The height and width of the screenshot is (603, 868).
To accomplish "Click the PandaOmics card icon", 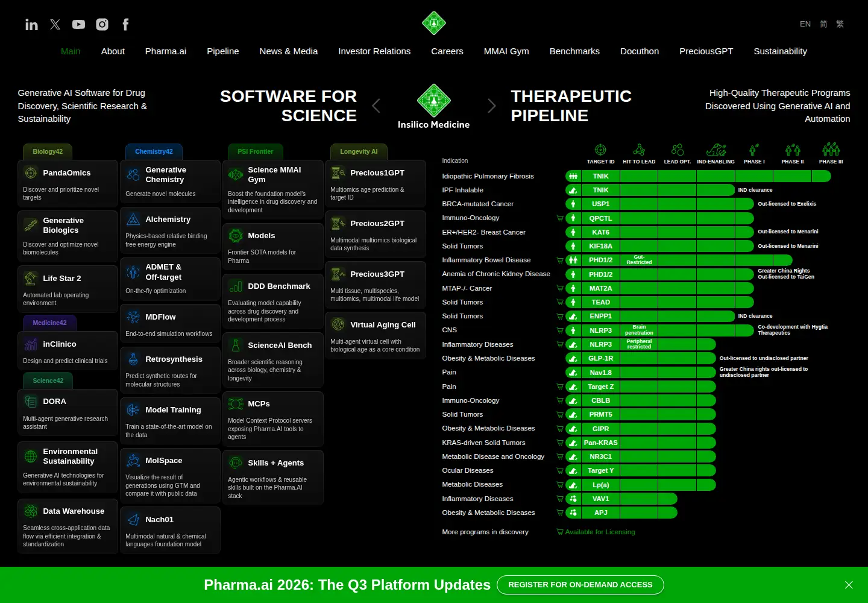I will (x=31, y=173).
